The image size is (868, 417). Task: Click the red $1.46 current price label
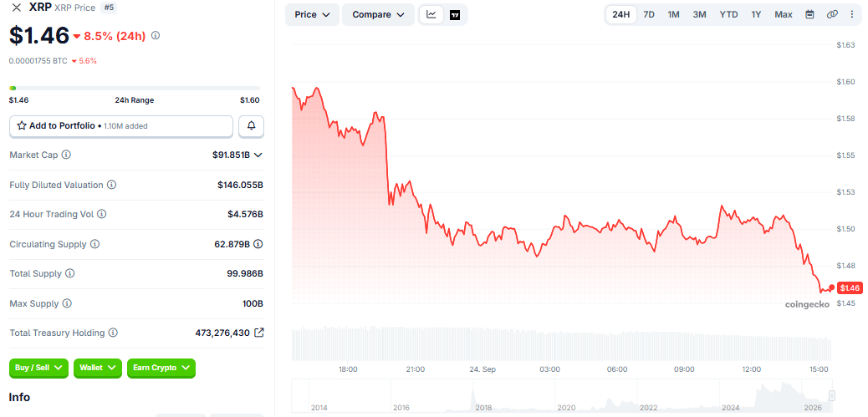tap(850, 287)
